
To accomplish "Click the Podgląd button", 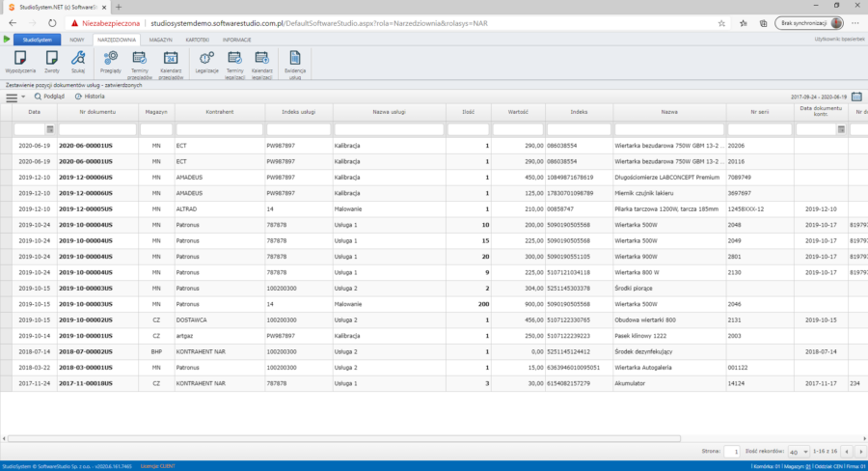I will [x=49, y=97].
